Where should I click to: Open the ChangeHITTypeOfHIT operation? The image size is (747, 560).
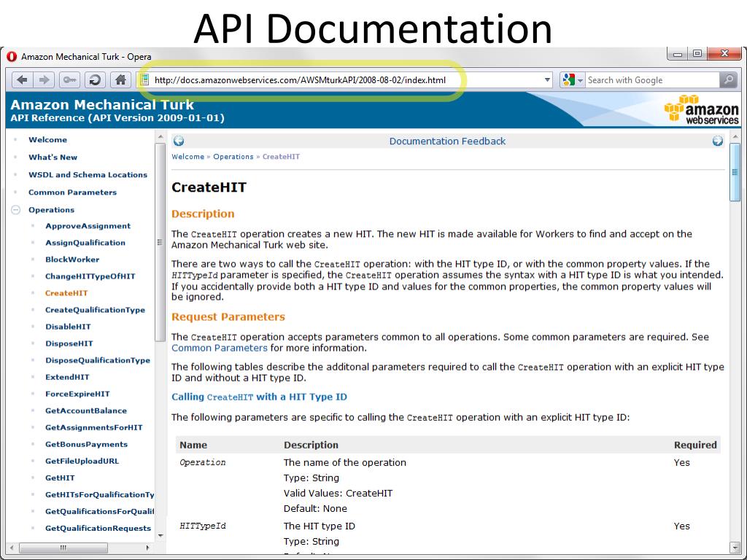click(90, 276)
